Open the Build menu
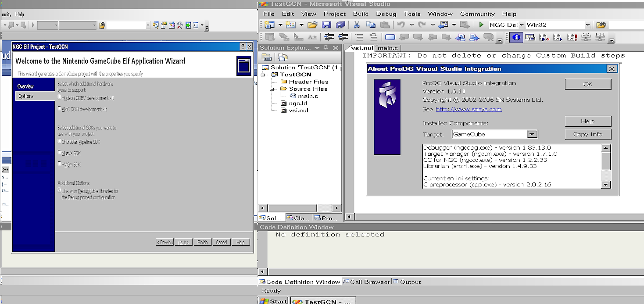Viewport: 644px width, 304px height. [361, 14]
